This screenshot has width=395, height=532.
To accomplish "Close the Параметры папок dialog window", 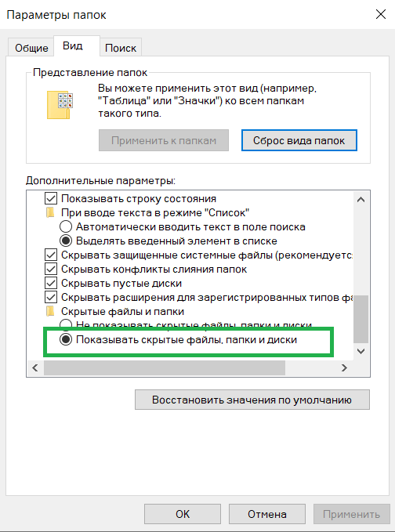I will point(381,14).
